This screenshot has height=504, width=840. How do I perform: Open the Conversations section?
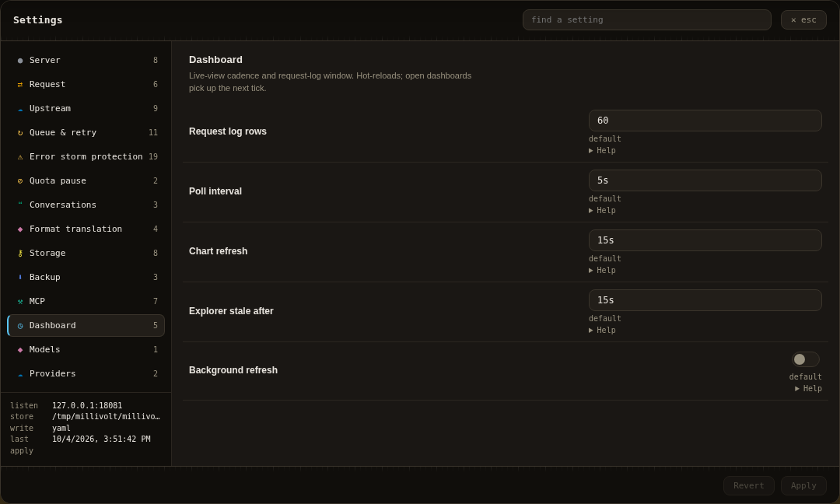[x=86, y=205]
